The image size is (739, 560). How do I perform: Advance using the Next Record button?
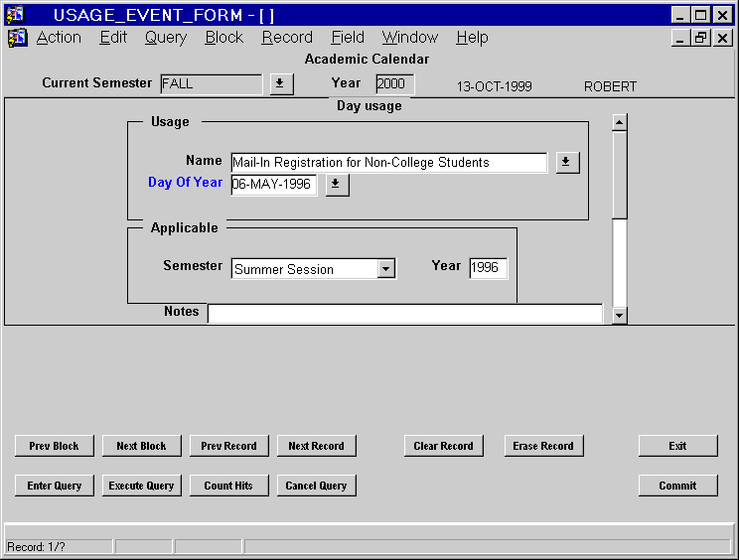(x=316, y=446)
